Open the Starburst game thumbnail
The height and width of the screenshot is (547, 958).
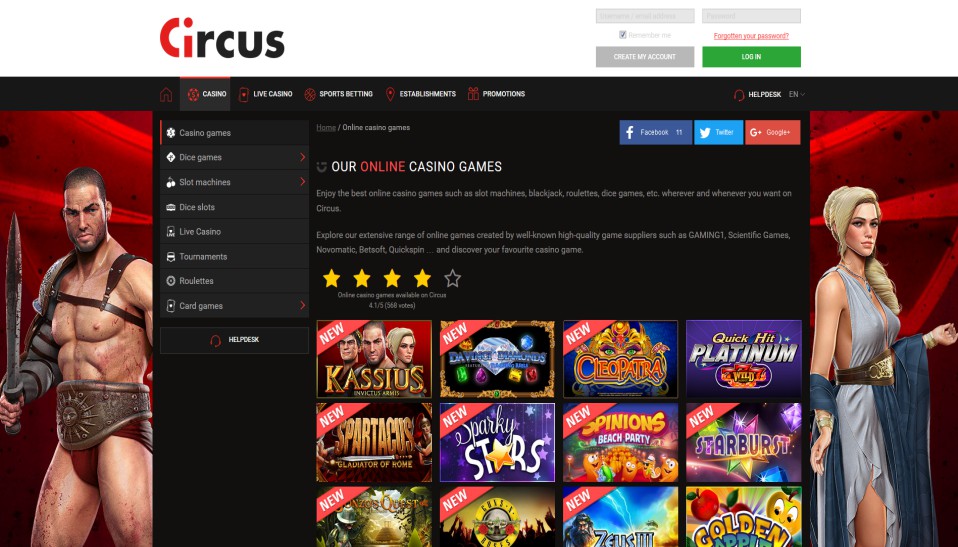tap(744, 442)
